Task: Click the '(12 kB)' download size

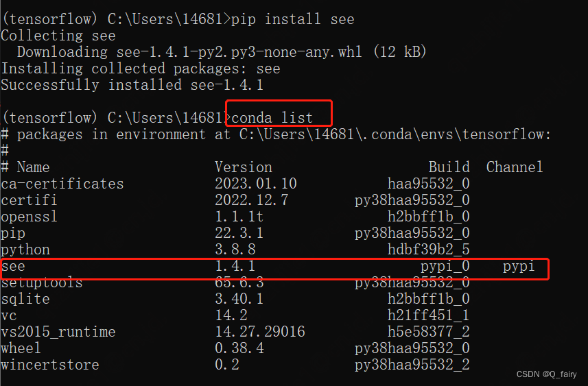Action: [400, 51]
